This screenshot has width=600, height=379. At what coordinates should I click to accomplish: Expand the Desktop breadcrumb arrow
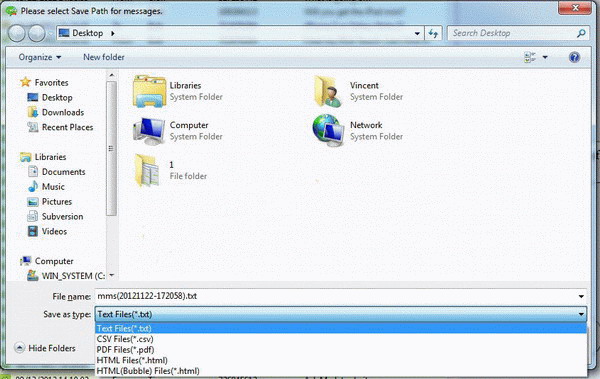[112, 33]
